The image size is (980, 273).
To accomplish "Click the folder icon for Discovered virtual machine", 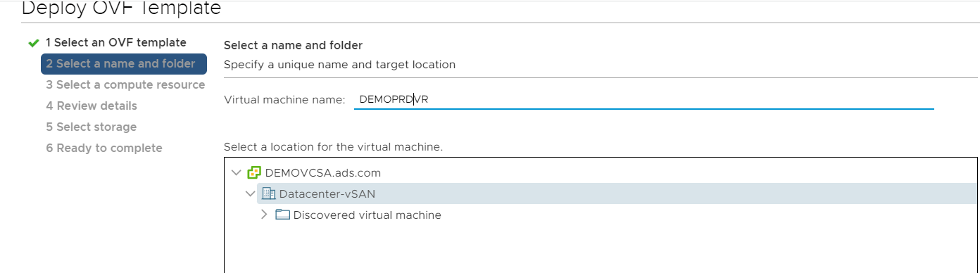I will 282,215.
